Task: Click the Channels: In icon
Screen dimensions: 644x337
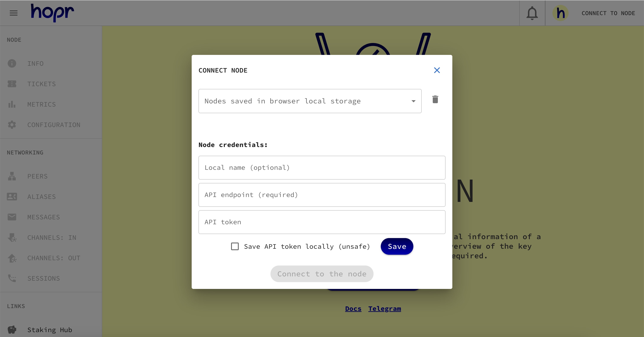Action: click(x=12, y=238)
